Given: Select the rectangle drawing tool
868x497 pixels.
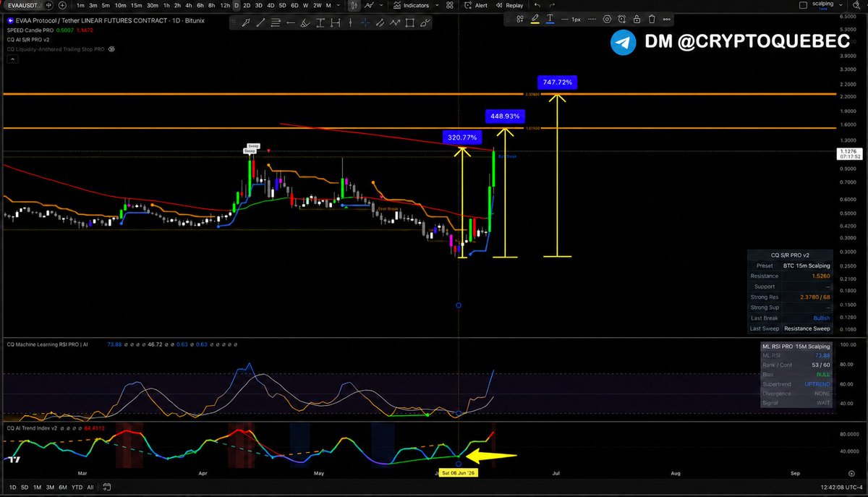Looking at the screenshot, I should (409, 23).
